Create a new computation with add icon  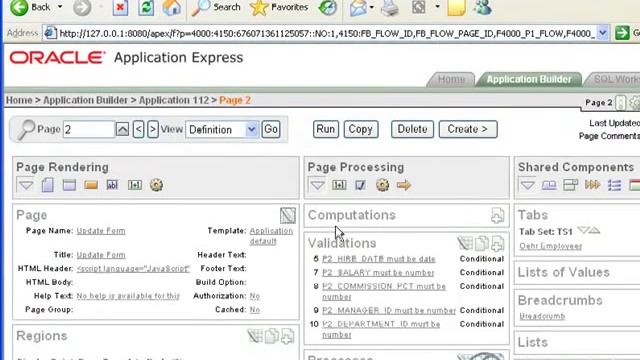[497, 215]
